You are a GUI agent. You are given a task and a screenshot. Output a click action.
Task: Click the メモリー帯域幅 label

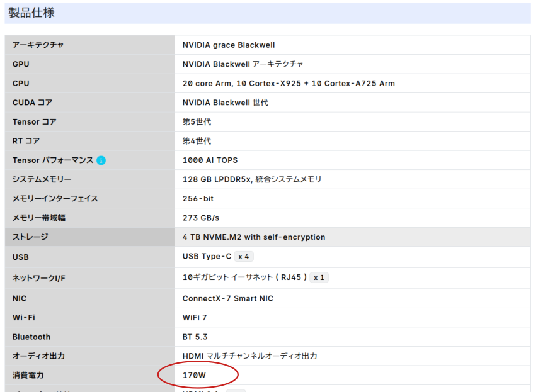pyautogui.click(x=39, y=218)
